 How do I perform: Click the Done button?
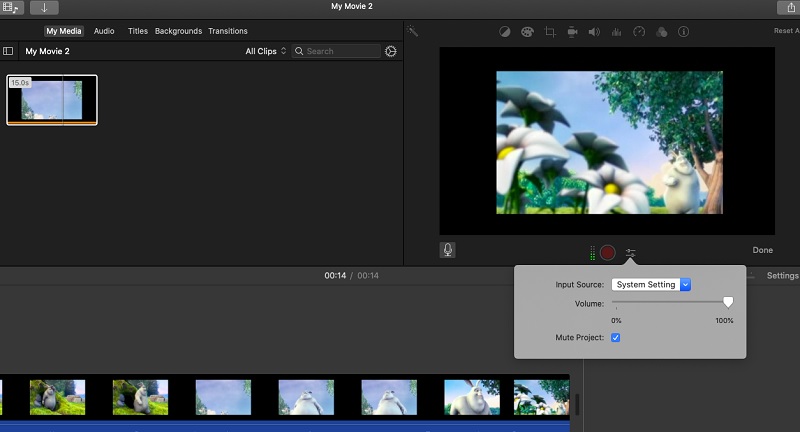[x=762, y=250]
